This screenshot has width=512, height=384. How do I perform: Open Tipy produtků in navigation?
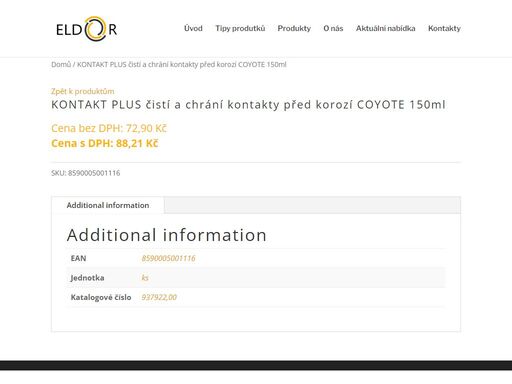click(240, 28)
